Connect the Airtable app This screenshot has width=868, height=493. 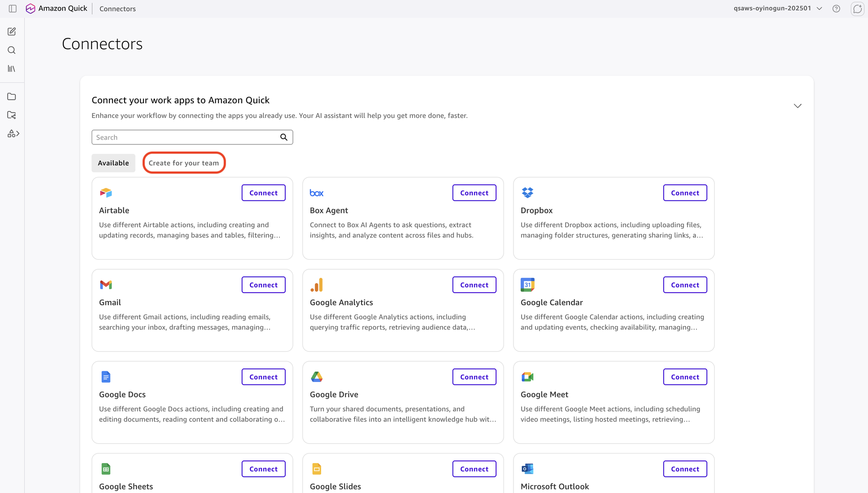(263, 193)
